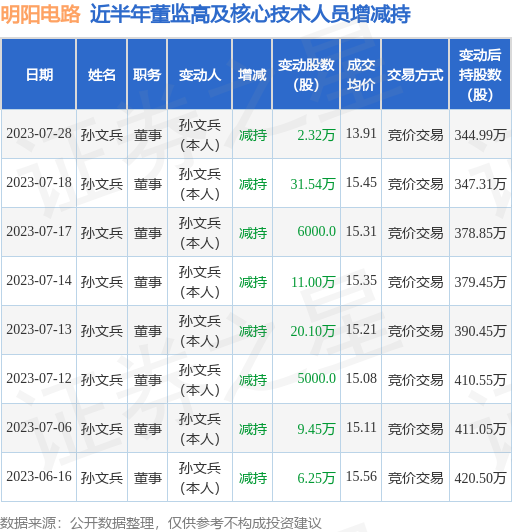This screenshot has width=512, height=532.
Task: Select the date cell 2023-07-18
Action: [39, 183]
